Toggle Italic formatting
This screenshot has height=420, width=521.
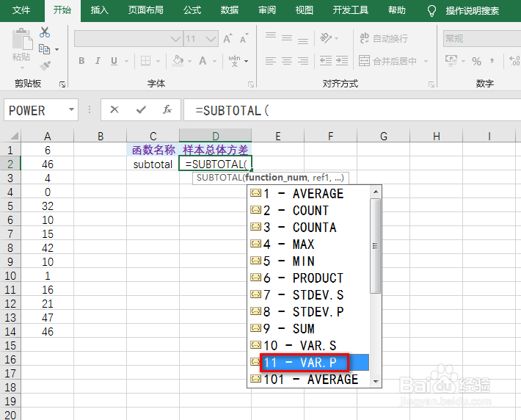(x=98, y=61)
